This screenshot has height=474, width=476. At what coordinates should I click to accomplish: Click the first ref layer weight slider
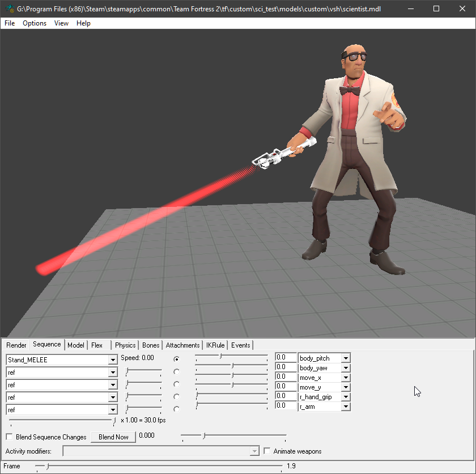(143, 371)
